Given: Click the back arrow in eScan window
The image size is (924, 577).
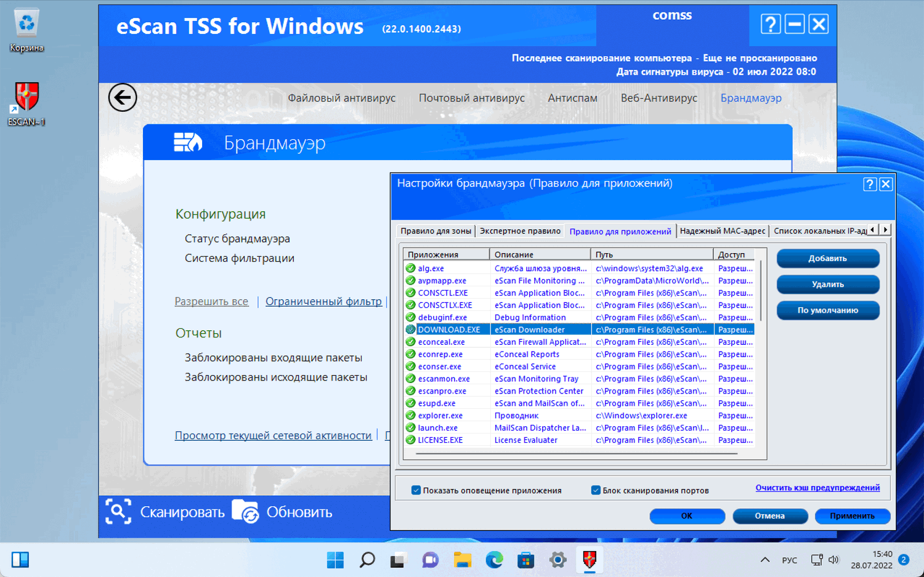Looking at the screenshot, I should [123, 97].
